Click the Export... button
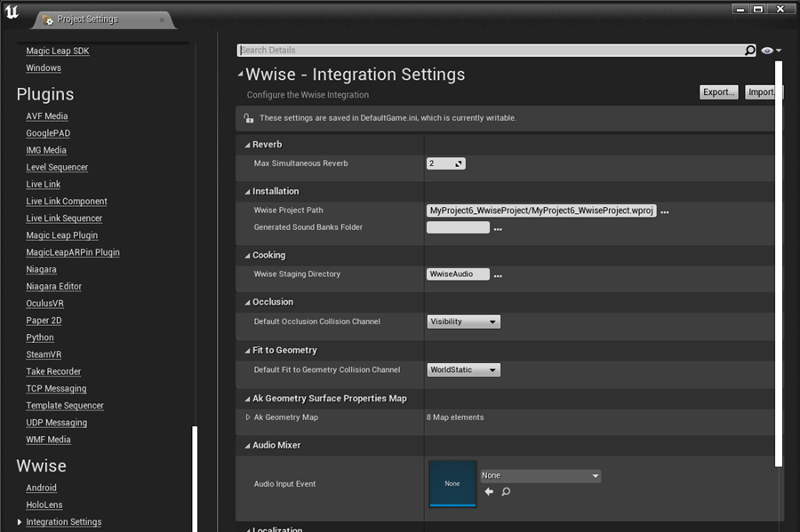 [x=718, y=92]
